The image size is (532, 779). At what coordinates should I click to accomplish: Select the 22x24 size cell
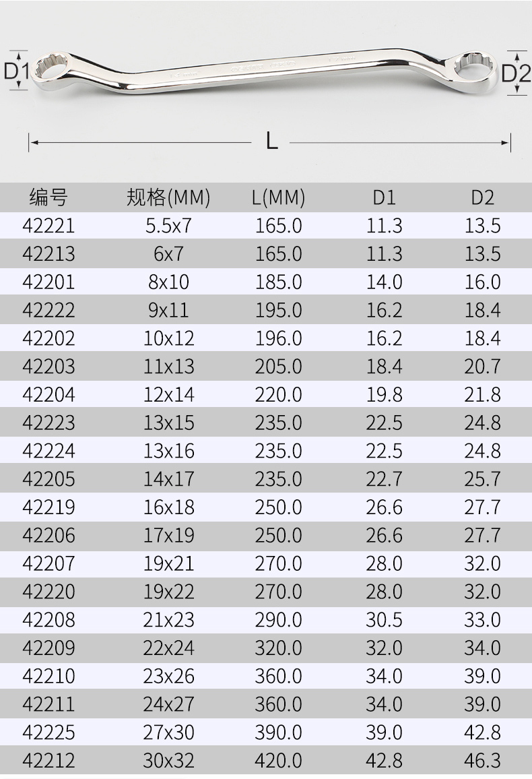[x=168, y=648]
